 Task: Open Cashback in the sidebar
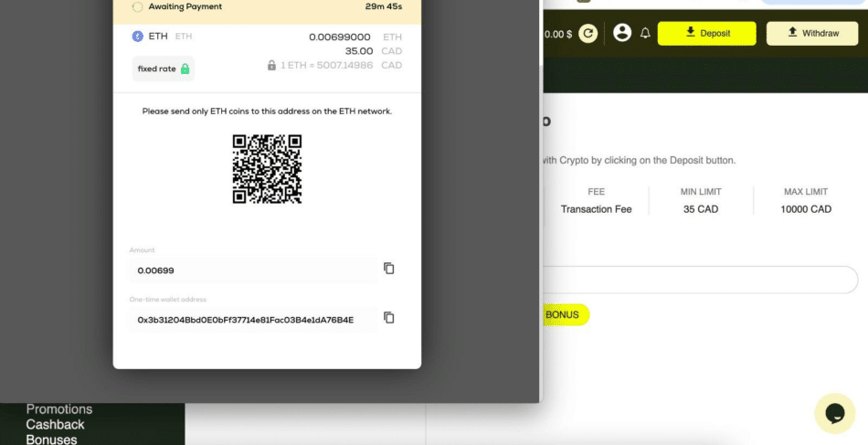(56, 425)
